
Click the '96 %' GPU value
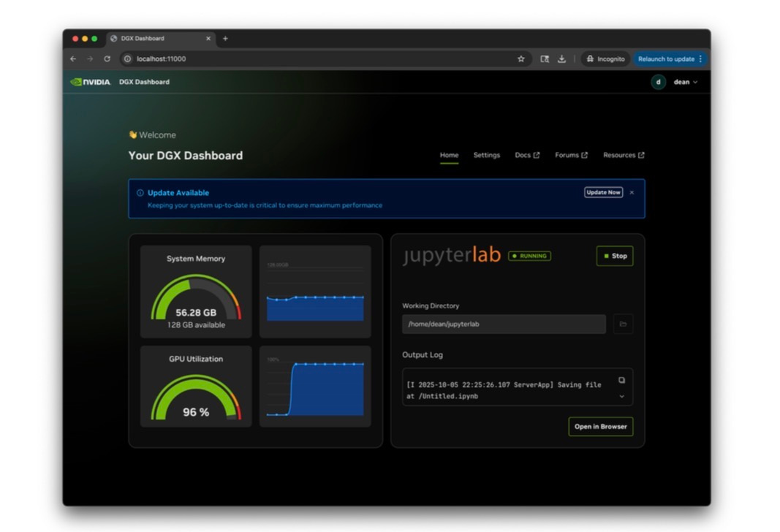(x=196, y=412)
